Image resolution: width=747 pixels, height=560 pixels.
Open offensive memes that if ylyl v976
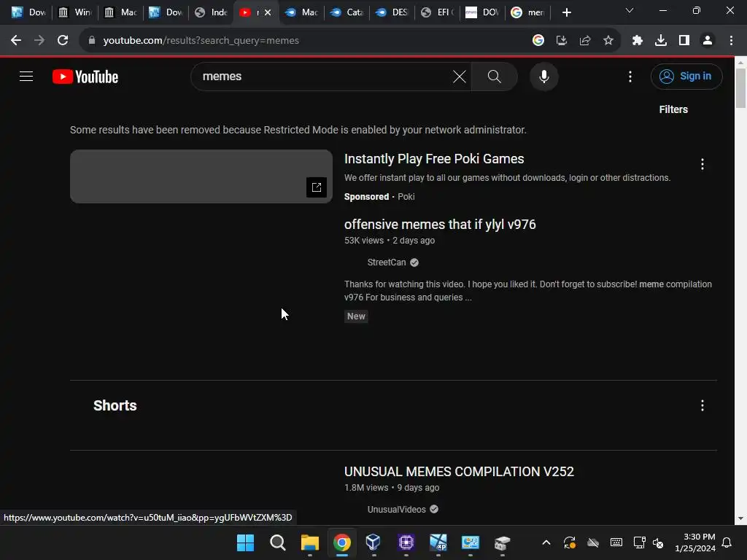pos(440,225)
